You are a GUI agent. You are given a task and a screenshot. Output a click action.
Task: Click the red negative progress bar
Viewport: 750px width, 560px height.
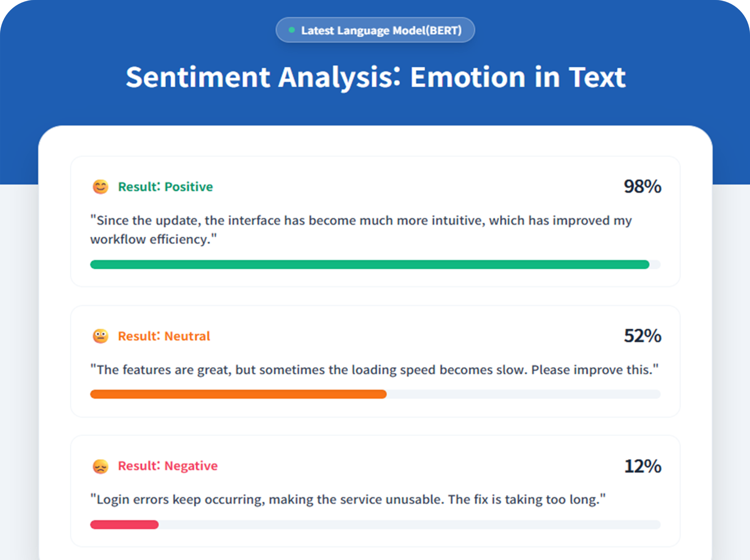point(124,525)
